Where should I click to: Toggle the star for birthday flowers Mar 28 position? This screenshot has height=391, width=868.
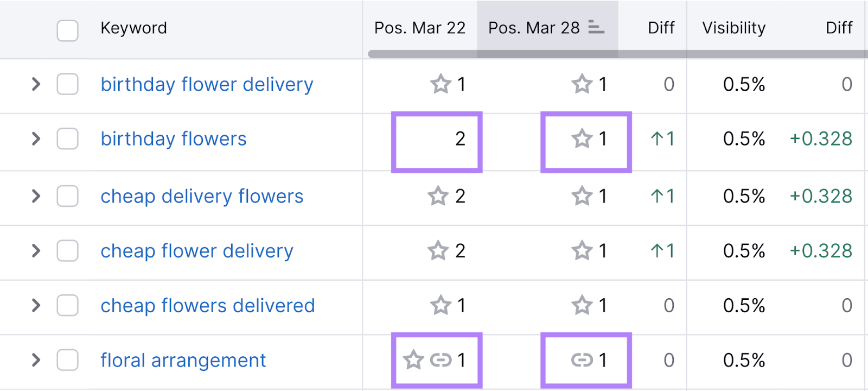pyautogui.click(x=583, y=139)
